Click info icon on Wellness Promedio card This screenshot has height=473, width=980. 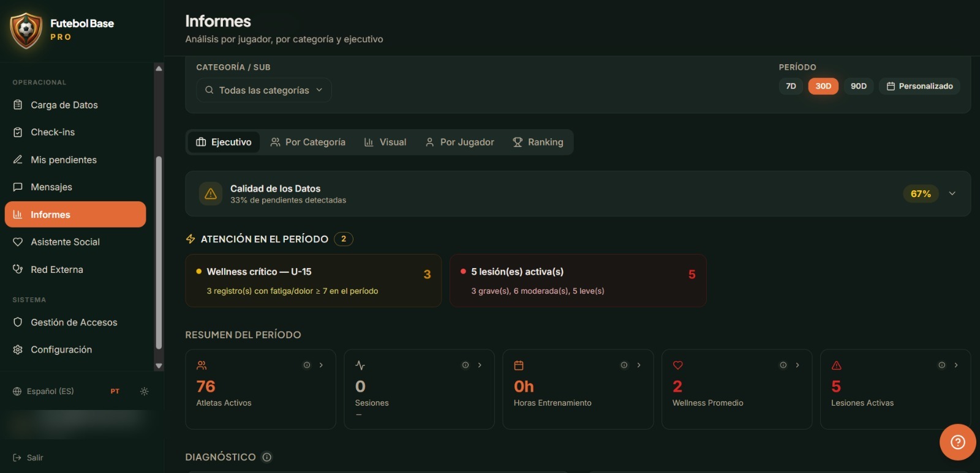783,365
